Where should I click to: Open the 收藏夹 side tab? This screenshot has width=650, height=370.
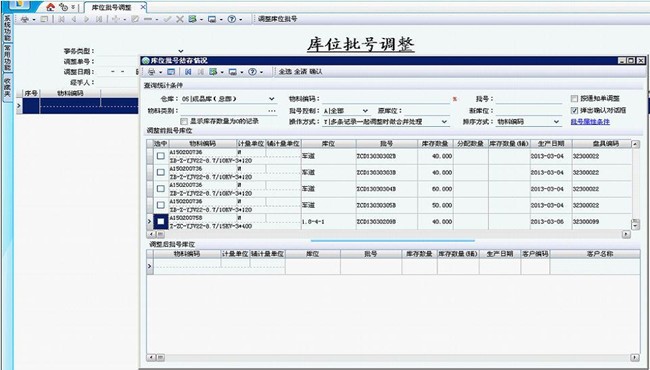click(x=7, y=87)
